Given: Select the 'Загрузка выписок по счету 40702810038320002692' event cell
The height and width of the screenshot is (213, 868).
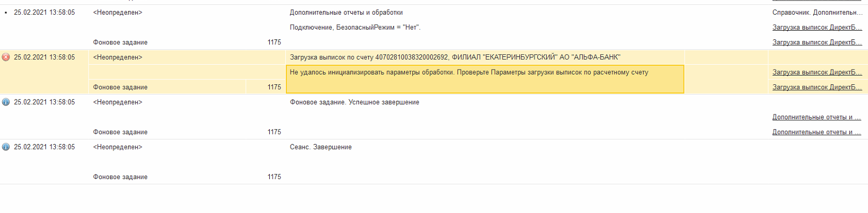Looking at the screenshot, I should pyautogui.click(x=485, y=57).
